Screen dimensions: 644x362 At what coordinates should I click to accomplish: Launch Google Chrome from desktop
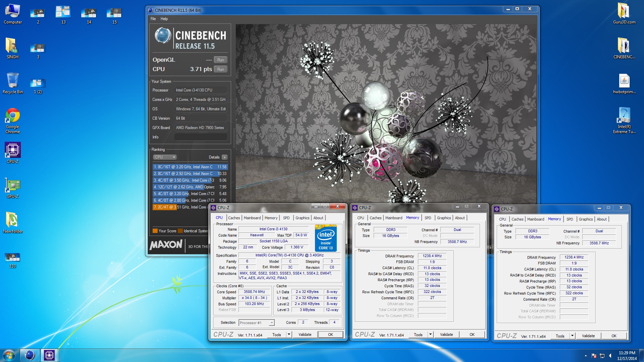pos(12,121)
